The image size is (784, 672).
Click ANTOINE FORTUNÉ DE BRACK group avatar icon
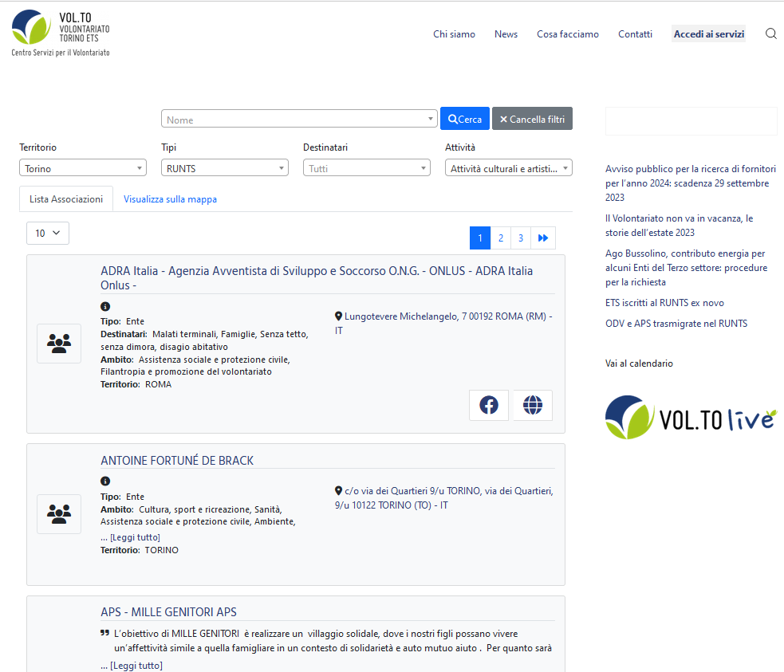click(59, 513)
